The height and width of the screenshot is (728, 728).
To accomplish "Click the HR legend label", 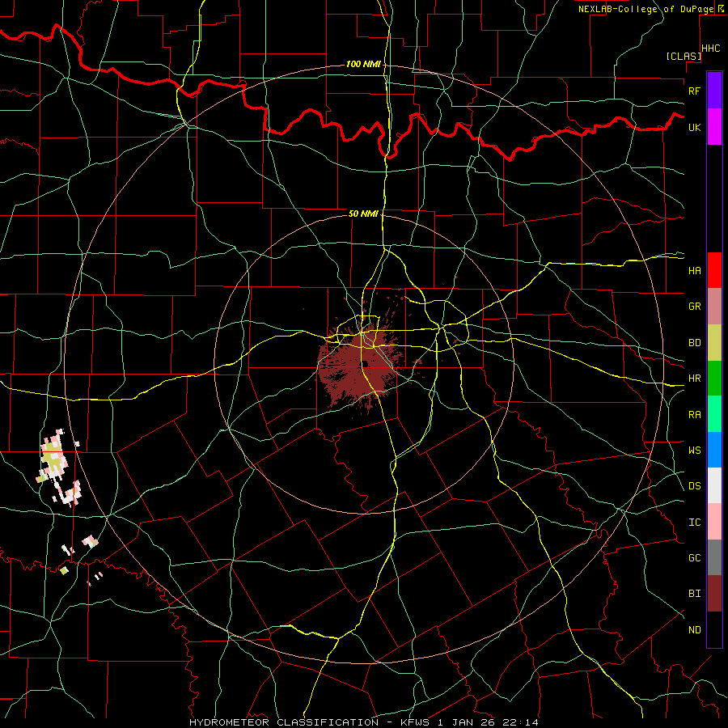I will point(694,379).
